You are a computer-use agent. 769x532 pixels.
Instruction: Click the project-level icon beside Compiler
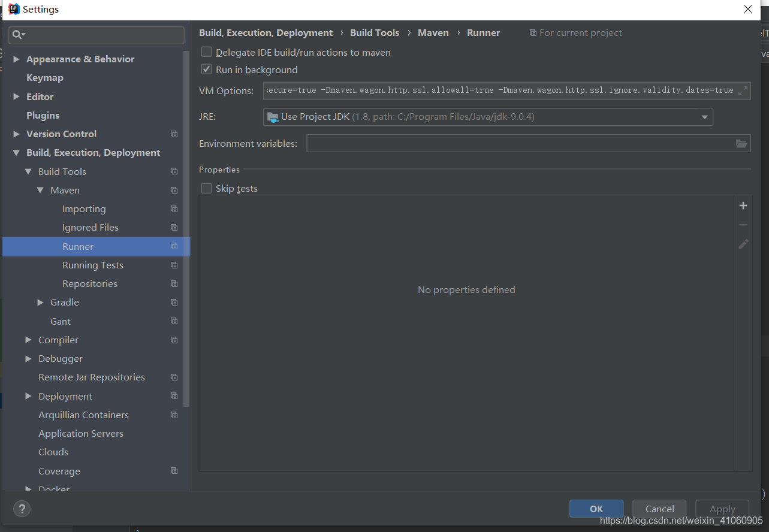pyautogui.click(x=174, y=340)
